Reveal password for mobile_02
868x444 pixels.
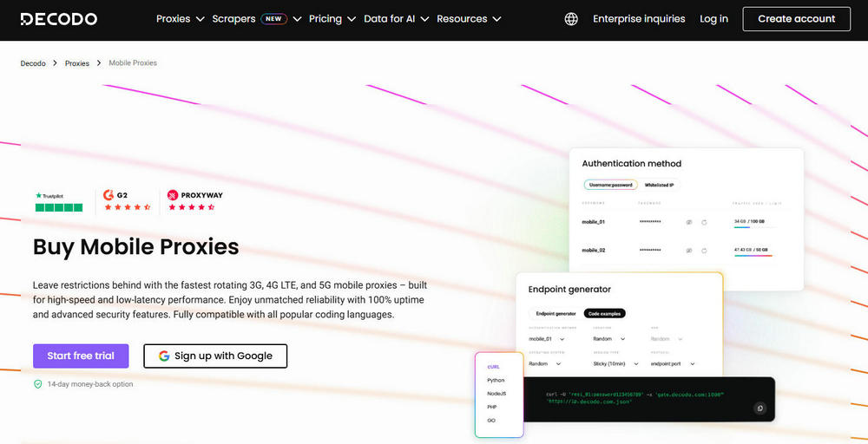(x=689, y=251)
